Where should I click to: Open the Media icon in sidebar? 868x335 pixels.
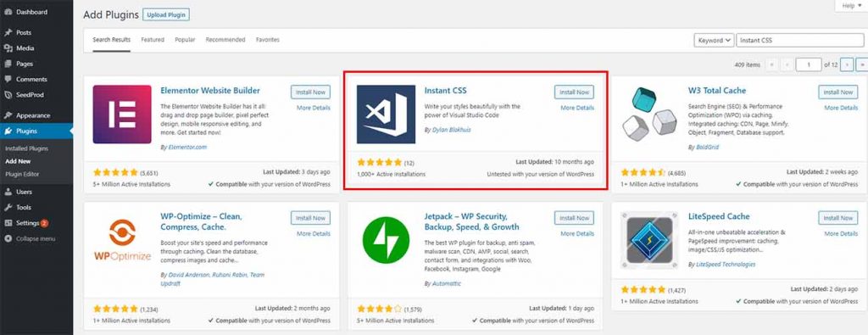(8, 48)
